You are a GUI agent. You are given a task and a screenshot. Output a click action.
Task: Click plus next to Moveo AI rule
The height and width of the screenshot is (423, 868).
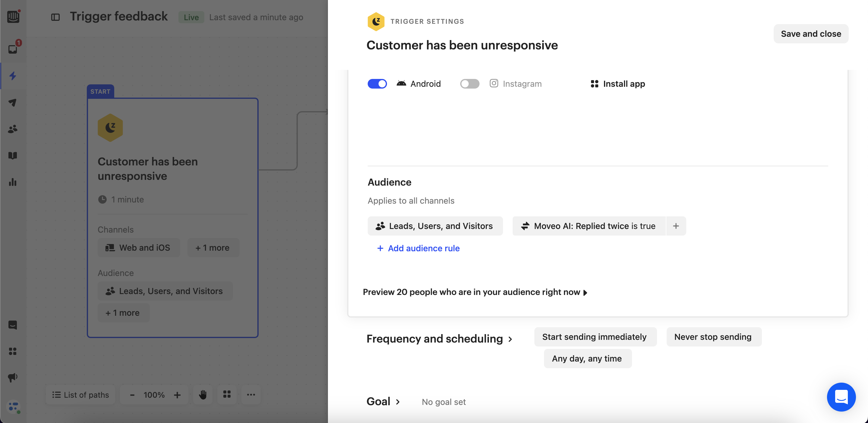coord(676,226)
